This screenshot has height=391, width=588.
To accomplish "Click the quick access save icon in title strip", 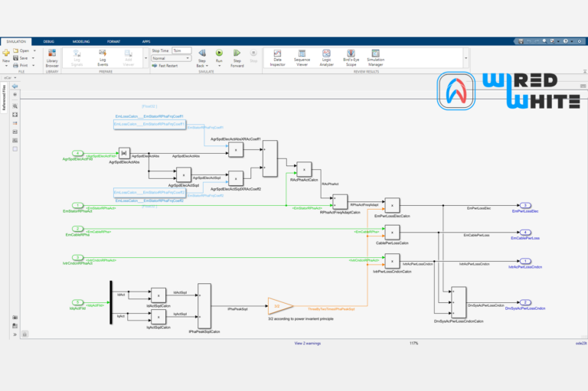I will tap(521, 41).
